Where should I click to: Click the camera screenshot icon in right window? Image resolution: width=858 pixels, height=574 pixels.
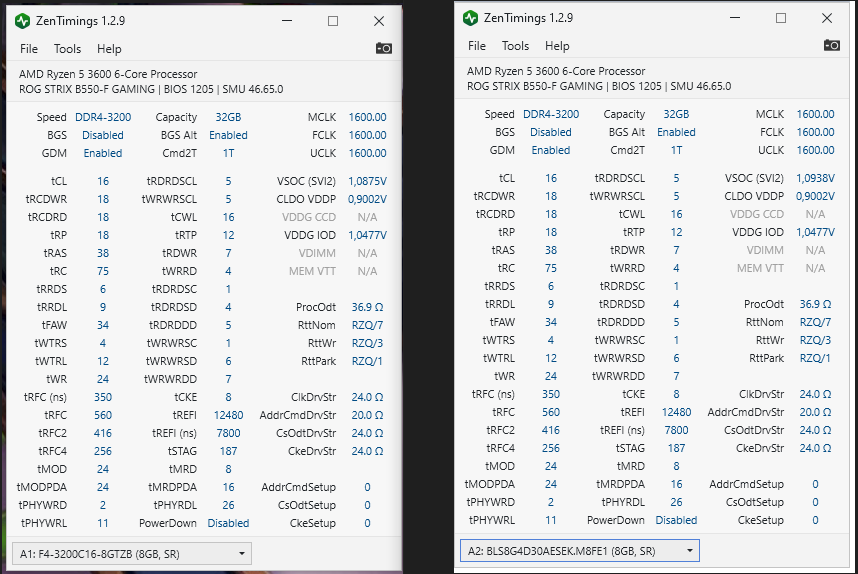tap(832, 45)
